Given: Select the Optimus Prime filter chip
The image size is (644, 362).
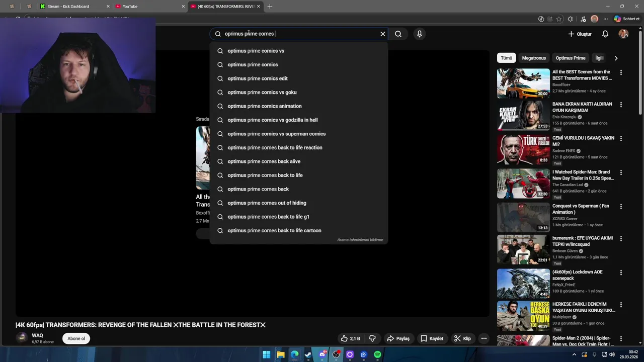Looking at the screenshot, I should [x=571, y=58].
